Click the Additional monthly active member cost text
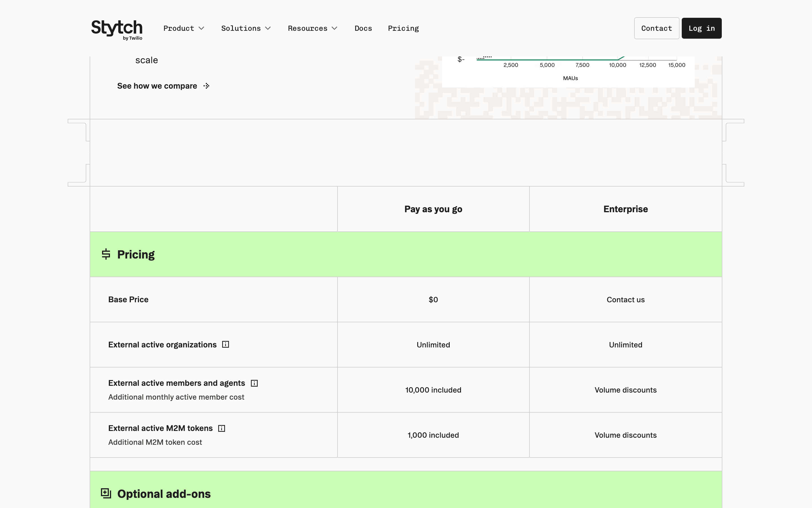Viewport: 812px width, 508px height. (176, 397)
